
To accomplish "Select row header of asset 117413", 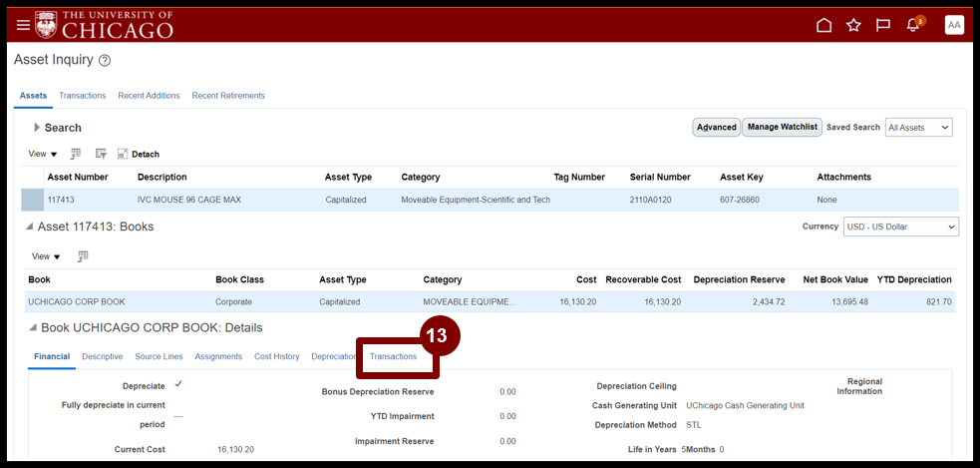I will [33, 201].
